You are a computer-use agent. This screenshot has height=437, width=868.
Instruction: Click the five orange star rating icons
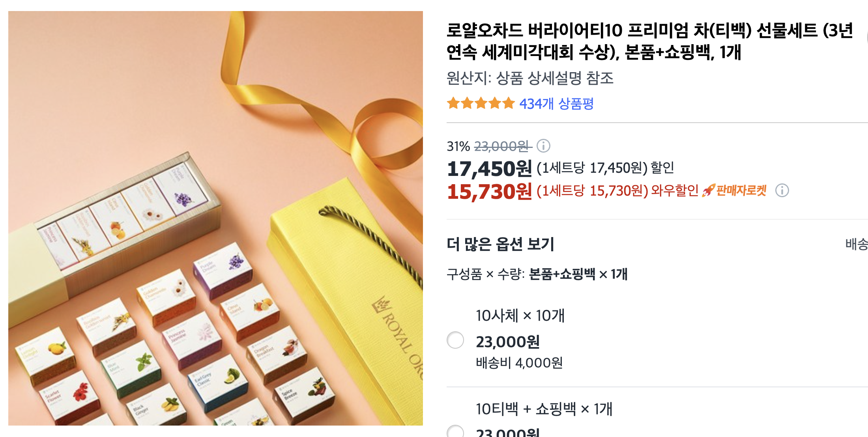481,103
